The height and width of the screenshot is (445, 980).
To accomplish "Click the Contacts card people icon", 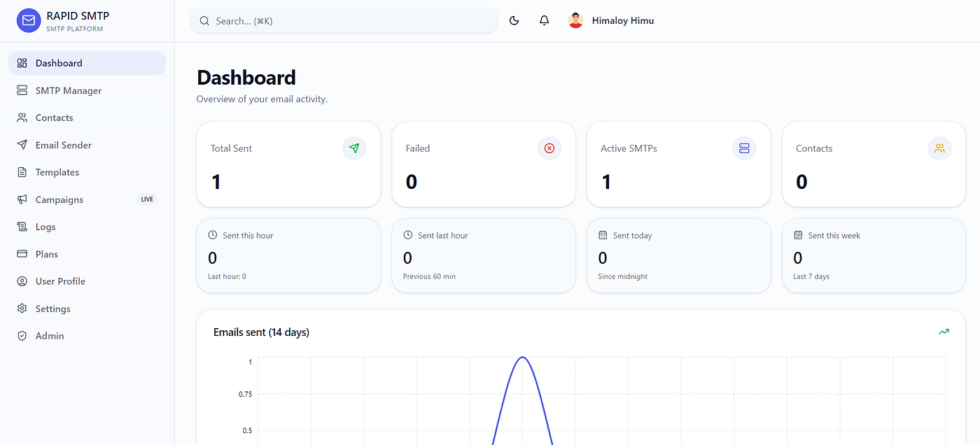I will [x=939, y=148].
